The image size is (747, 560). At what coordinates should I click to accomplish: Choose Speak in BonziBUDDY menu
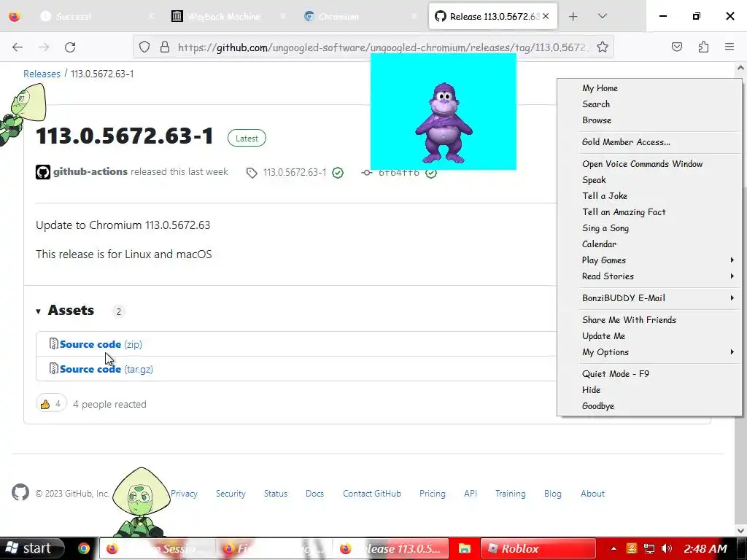[x=649, y=180]
